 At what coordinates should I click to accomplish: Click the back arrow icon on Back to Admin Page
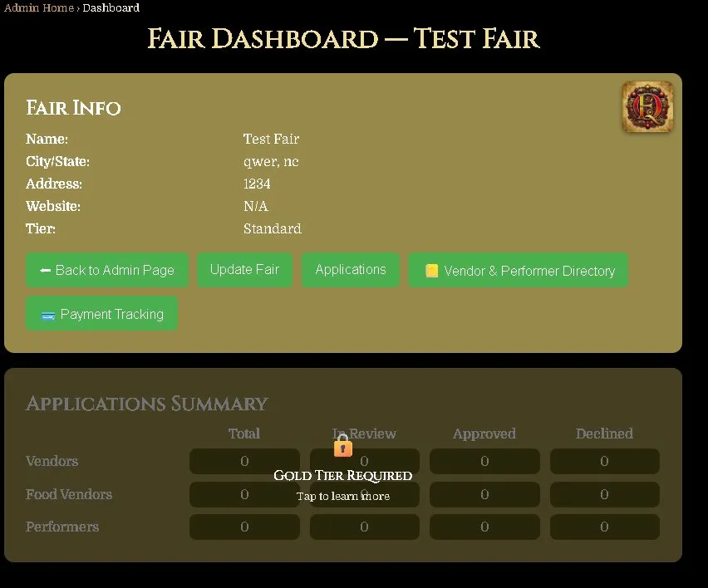(44, 270)
